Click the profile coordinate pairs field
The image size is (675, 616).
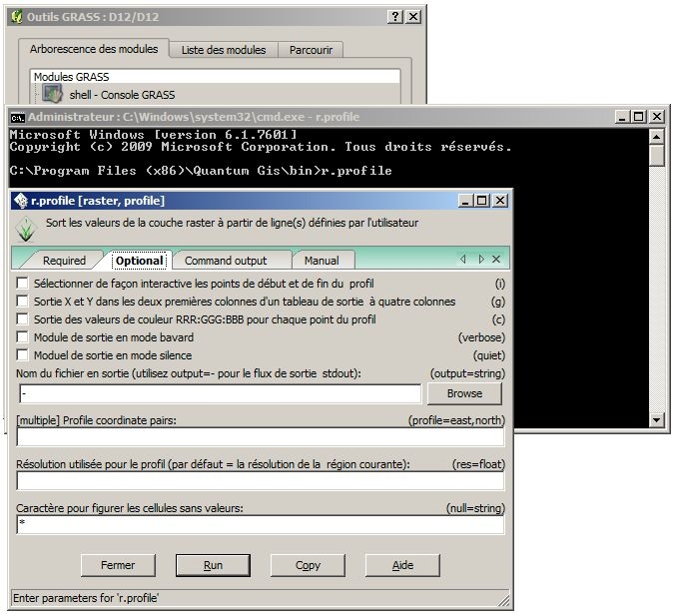coord(261,437)
